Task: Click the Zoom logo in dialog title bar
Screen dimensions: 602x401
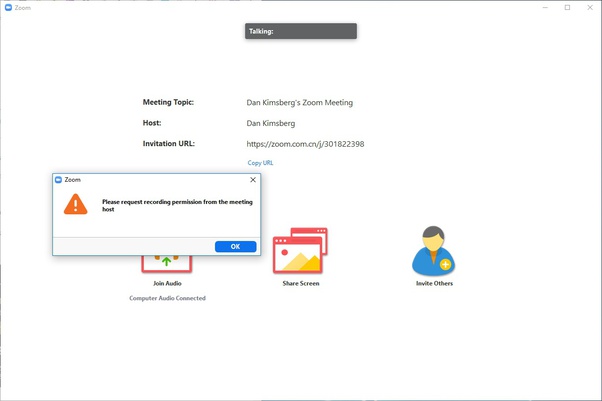Action: [58, 180]
